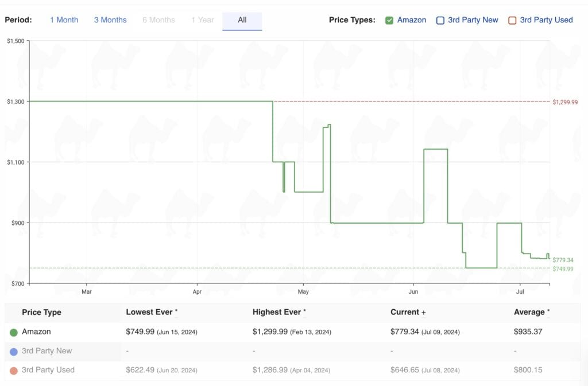Click the red $1,299.99 label beside chart
The width and height of the screenshot is (588, 386).
(565, 102)
